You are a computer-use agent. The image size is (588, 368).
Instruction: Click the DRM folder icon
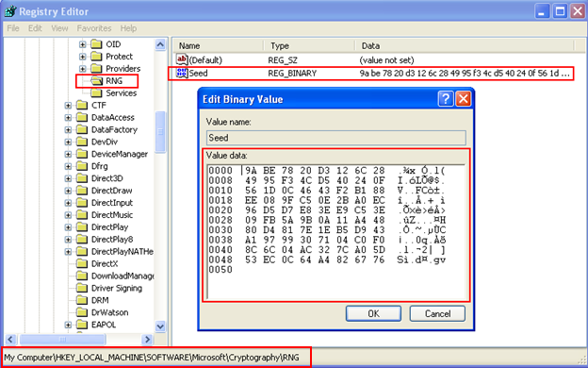82,300
